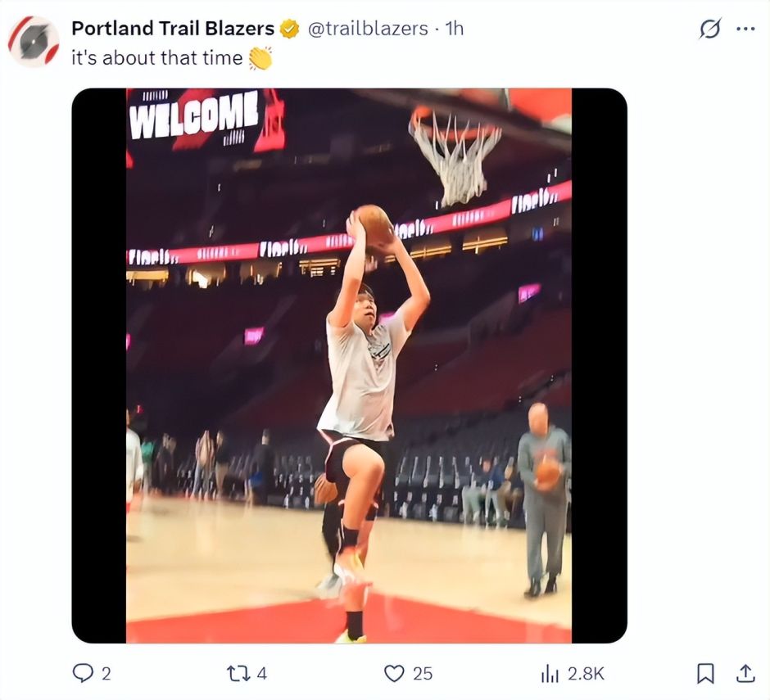Open the Portland Trail Blazers display name
770x700 pixels.
(173, 29)
